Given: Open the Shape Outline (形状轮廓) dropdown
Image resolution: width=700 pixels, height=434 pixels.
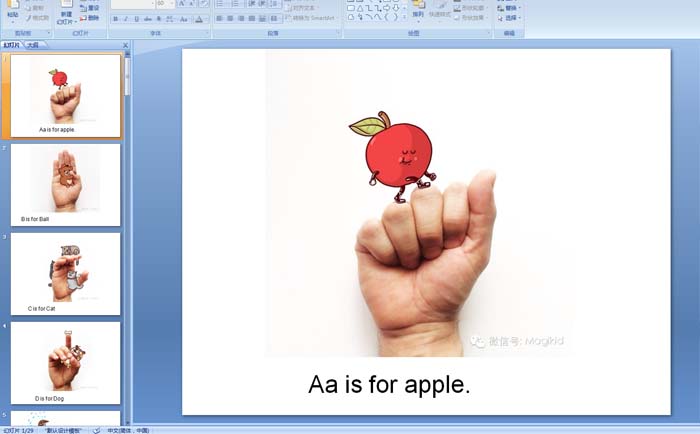Looking at the screenshot, I should [470, 8].
